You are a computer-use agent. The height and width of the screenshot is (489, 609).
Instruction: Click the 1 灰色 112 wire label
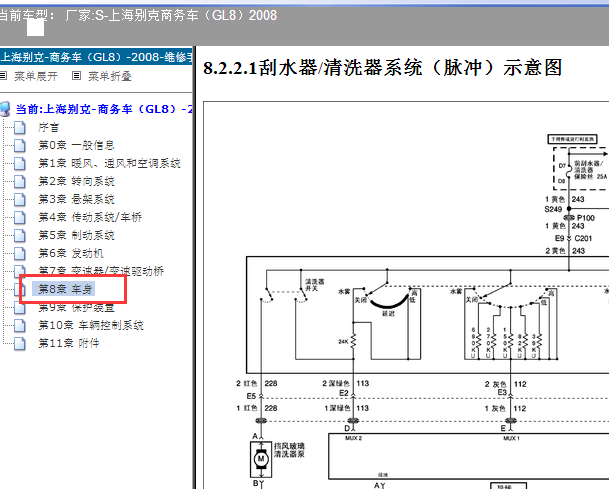pyautogui.click(x=505, y=409)
